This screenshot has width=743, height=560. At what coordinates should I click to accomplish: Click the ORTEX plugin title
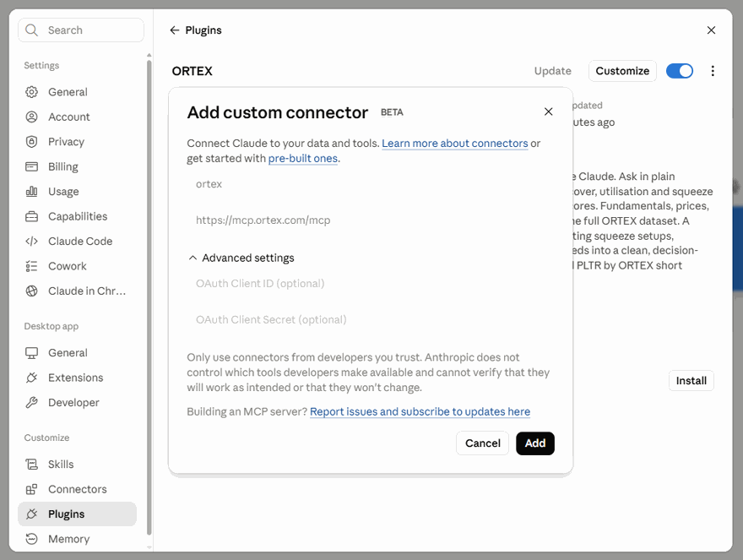click(192, 71)
